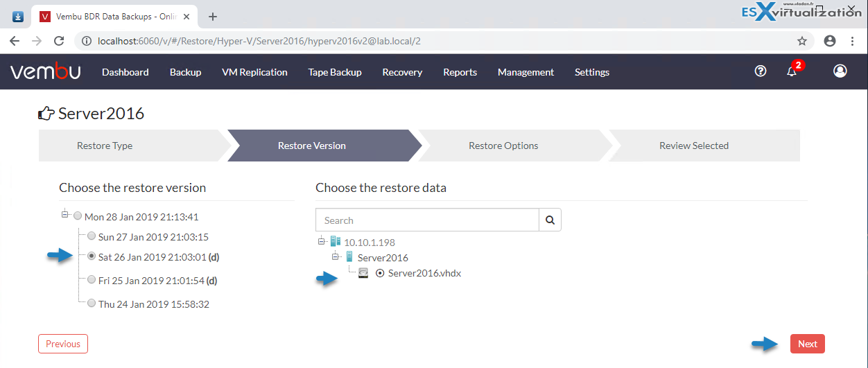
Task: Open the Backup menu
Action: (x=186, y=72)
